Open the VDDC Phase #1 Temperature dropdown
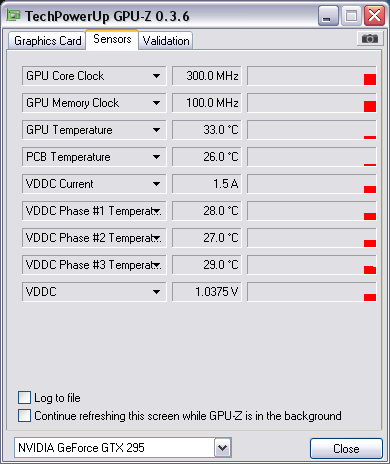 (x=94, y=211)
